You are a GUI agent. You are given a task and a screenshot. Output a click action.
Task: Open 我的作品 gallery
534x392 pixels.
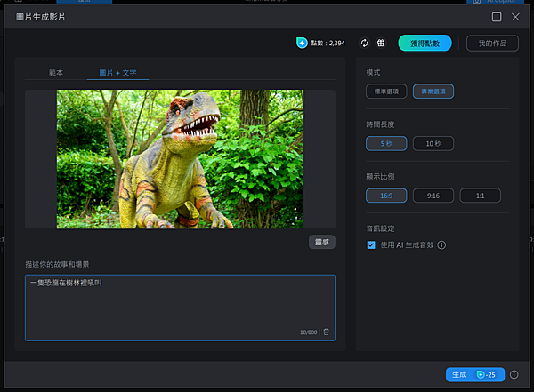coord(492,44)
